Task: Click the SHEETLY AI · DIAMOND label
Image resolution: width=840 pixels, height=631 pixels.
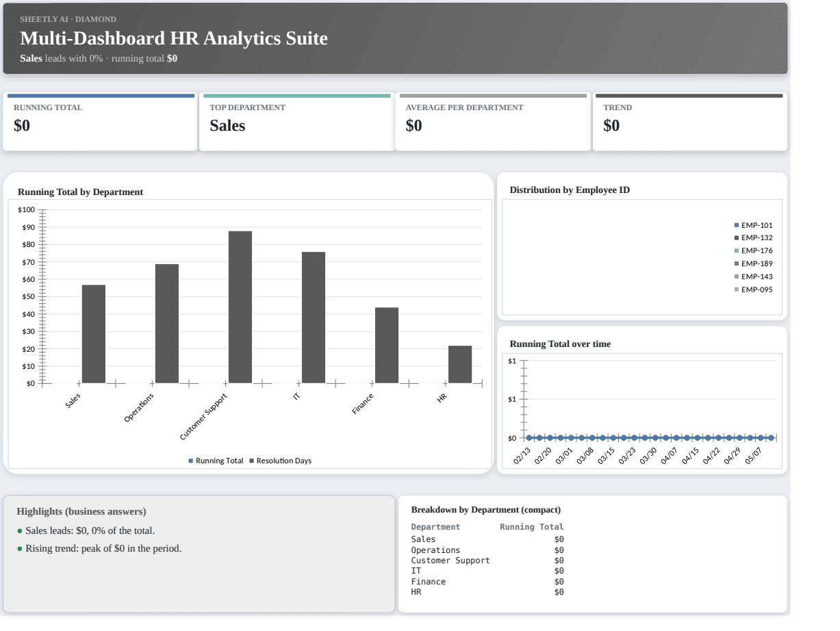Action: (68, 19)
